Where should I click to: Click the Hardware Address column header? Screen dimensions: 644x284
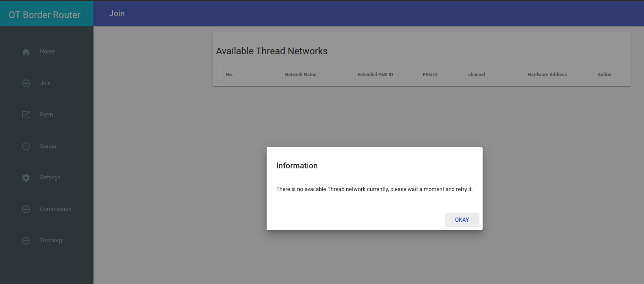coord(547,75)
